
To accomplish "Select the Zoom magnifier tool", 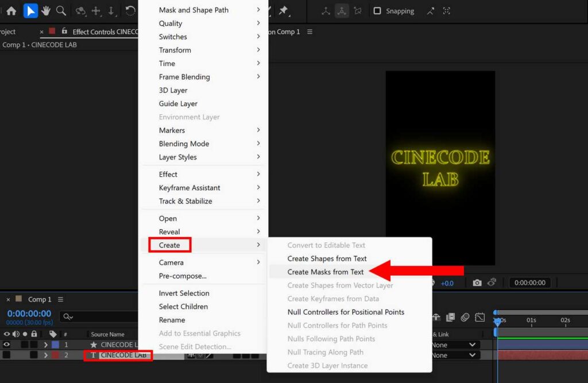I will (61, 11).
